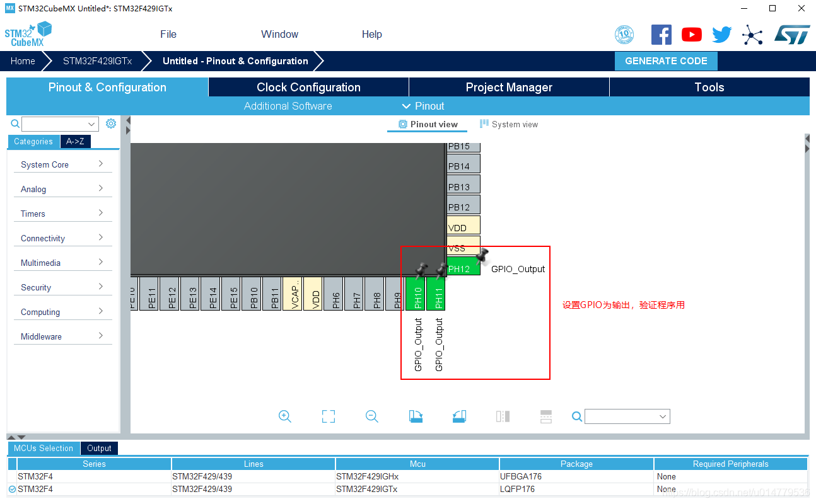
Task: Click the PB12 pin
Action: 463,205
